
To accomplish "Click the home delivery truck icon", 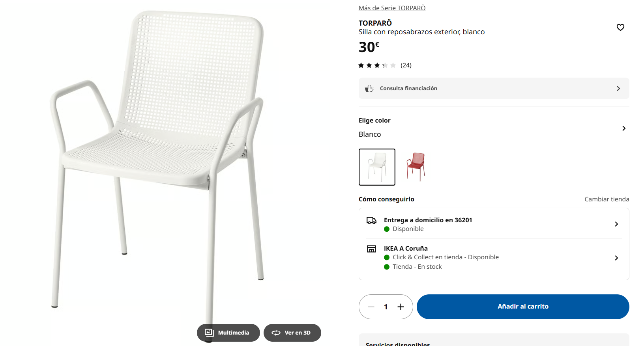I will (371, 221).
